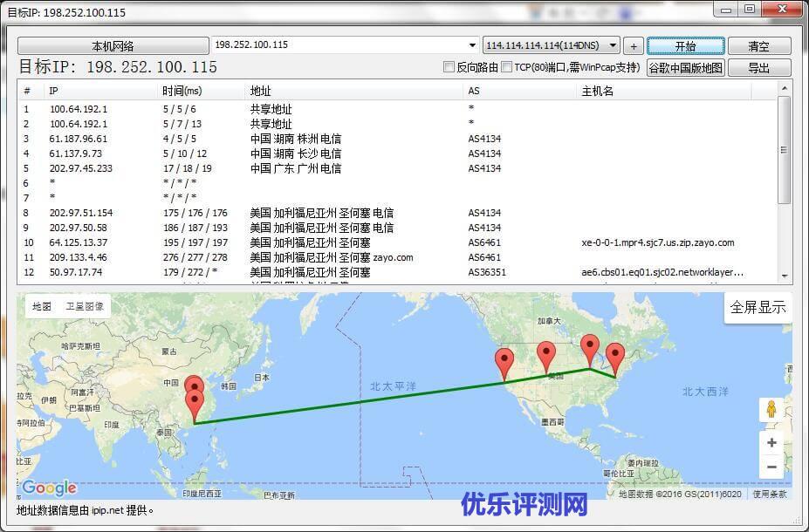Image resolution: width=809 pixels, height=532 pixels.
Task: Click the 导出 export button
Action: tap(758, 67)
